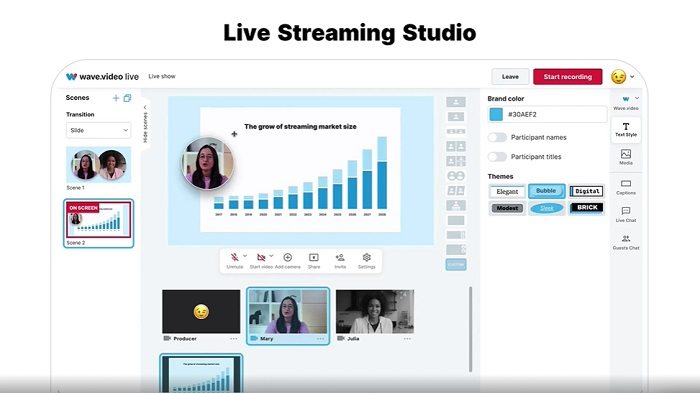Click camera icon beside Mary name
Viewport: 700px width, 393px height.
[x=254, y=339]
